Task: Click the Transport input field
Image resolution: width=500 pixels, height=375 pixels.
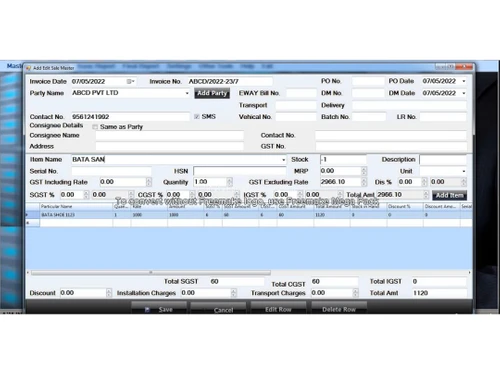Action: (296, 105)
